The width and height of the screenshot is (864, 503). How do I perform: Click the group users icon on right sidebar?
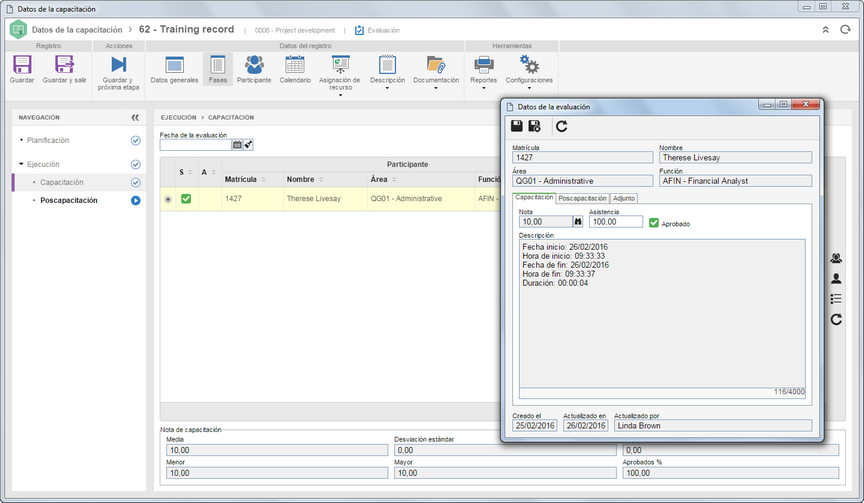[x=836, y=258]
